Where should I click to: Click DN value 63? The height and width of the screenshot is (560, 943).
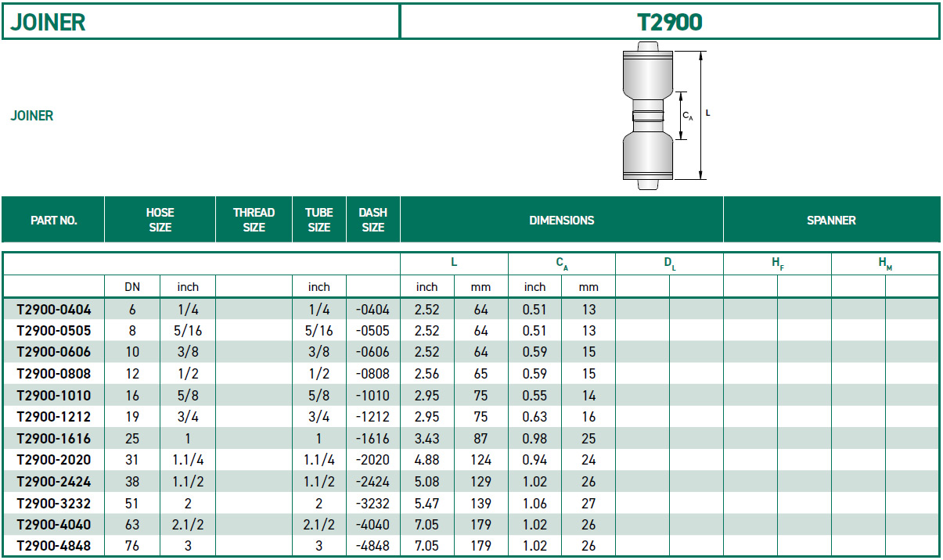[x=132, y=525]
